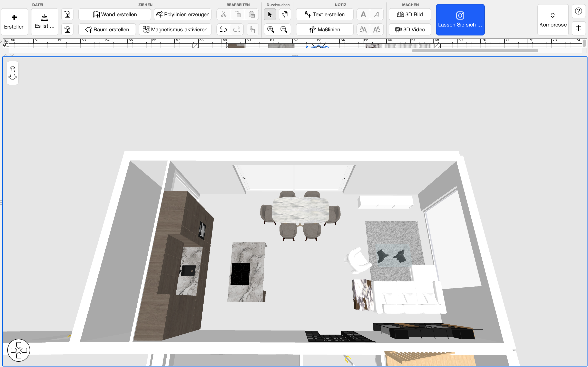Image resolution: width=588 pixels, height=367 pixels.
Task: Toggle the split view panel icon
Action: 578,28
